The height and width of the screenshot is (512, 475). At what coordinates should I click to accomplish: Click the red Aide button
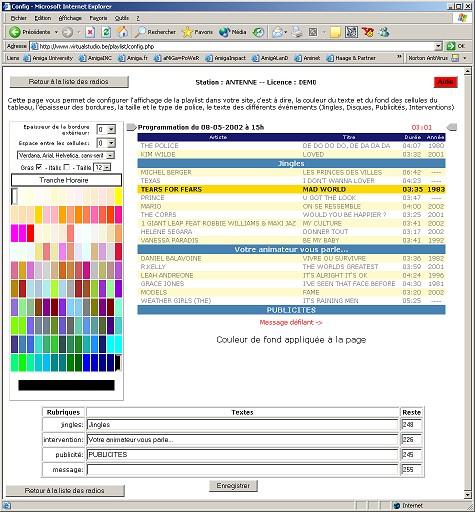tap(445, 82)
